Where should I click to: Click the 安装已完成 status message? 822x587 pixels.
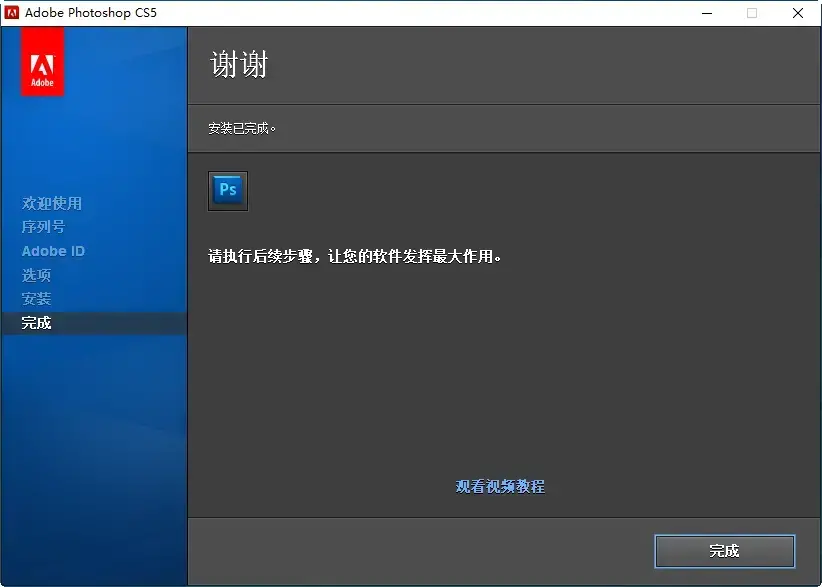[242, 128]
